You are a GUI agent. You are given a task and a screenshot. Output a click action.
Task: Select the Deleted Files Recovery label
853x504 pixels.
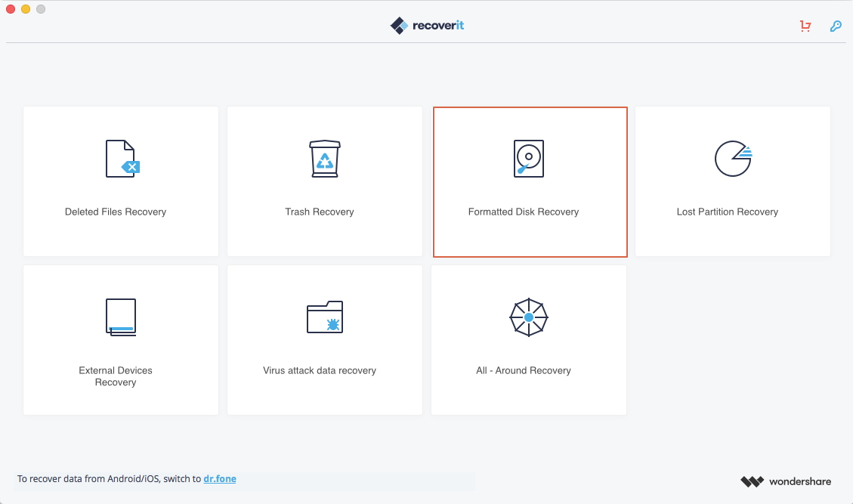click(116, 212)
